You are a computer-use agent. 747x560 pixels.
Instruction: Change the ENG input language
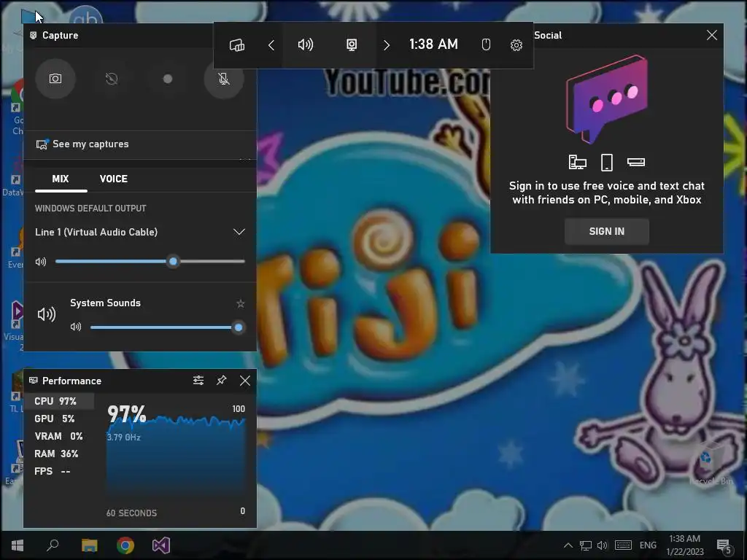click(648, 545)
